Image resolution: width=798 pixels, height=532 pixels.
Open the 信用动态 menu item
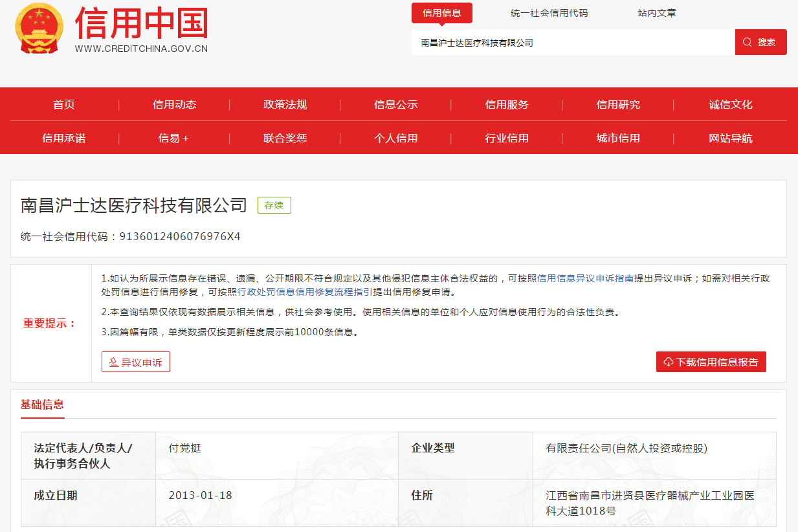175,105
